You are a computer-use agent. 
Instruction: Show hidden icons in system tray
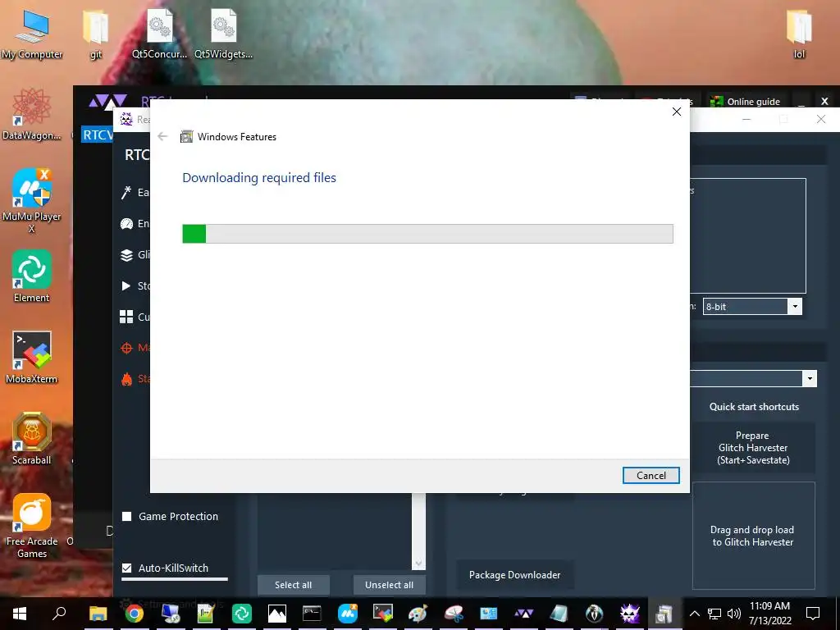[x=694, y=614]
